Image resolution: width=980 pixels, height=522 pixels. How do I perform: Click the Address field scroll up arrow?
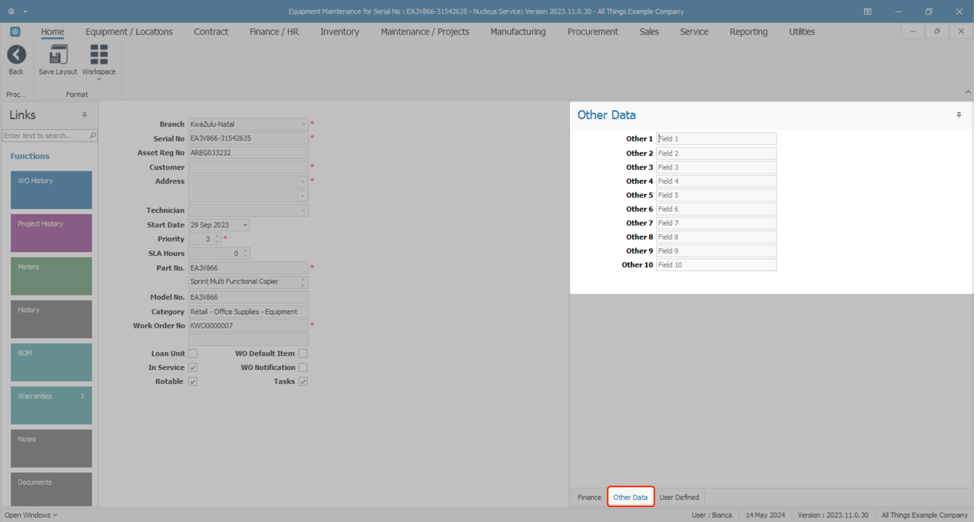pyautogui.click(x=303, y=181)
